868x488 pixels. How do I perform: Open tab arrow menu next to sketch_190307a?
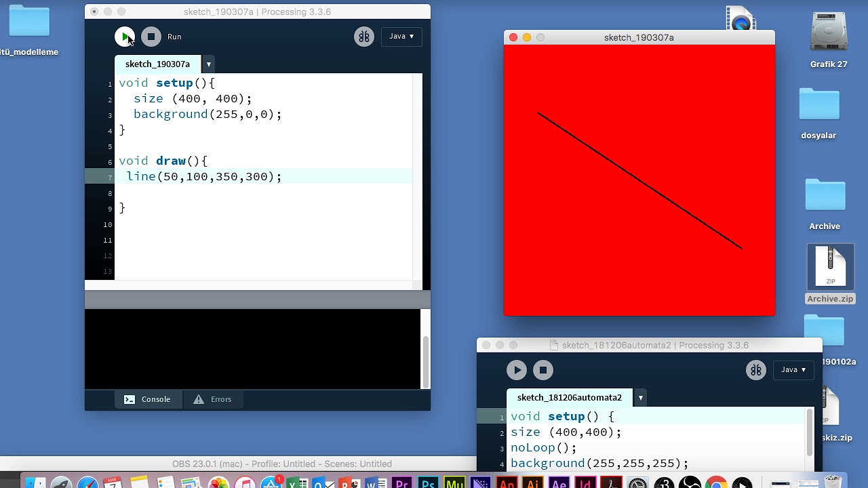[209, 64]
